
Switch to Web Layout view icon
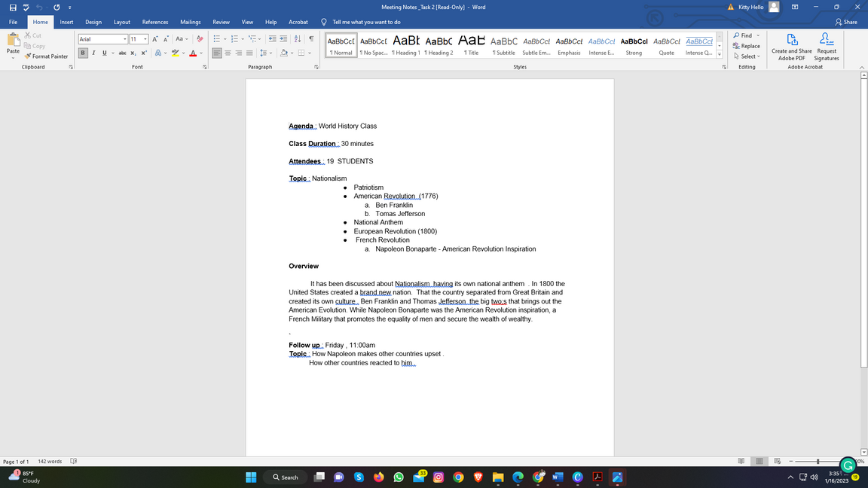click(778, 461)
